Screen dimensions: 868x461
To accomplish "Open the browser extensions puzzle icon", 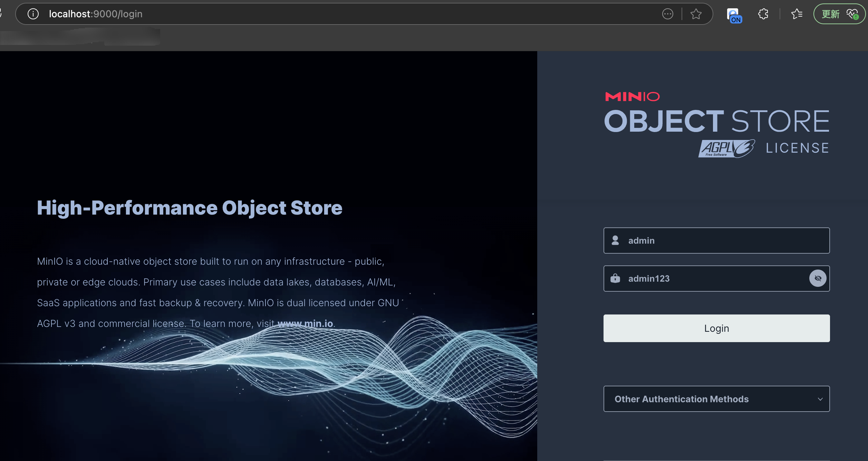I will 763,14.
